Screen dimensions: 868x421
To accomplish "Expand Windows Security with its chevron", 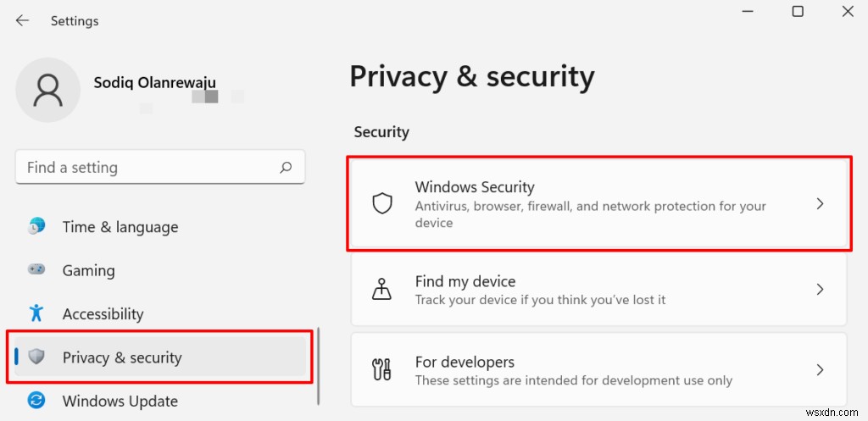I will (x=820, y=204).
